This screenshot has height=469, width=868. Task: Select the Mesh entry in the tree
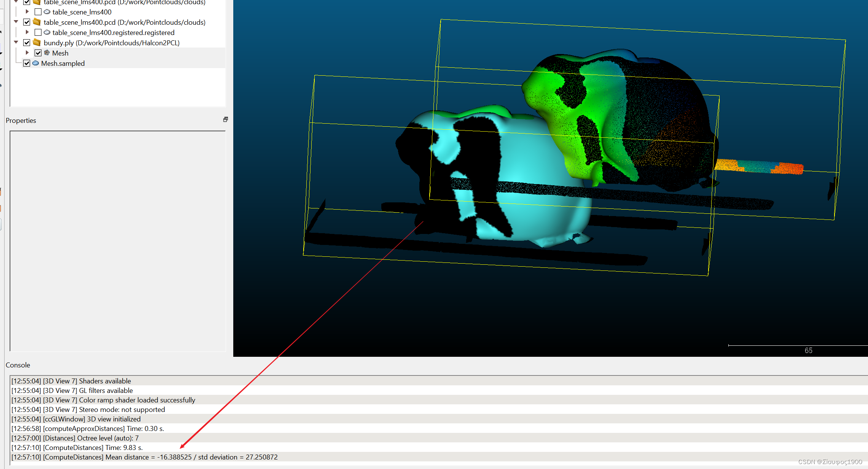pyautogui.click(x=60, y=53)
